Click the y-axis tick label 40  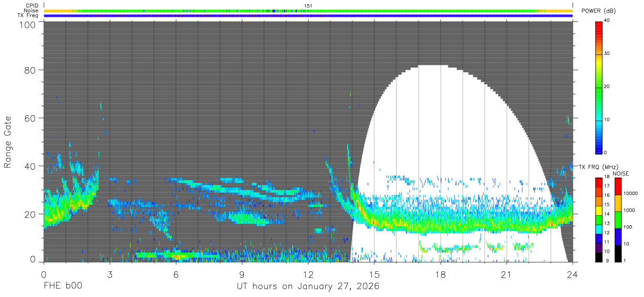pos(30,166)
